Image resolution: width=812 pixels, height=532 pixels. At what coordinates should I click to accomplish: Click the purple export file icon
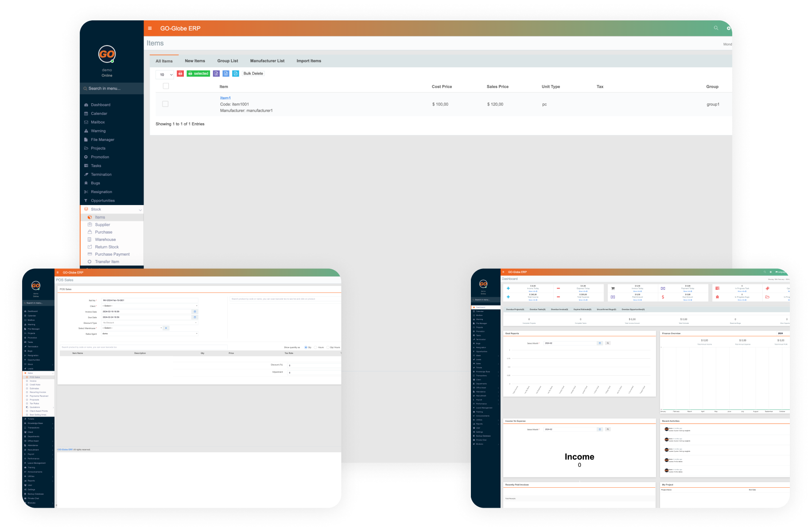click(216, 74)
